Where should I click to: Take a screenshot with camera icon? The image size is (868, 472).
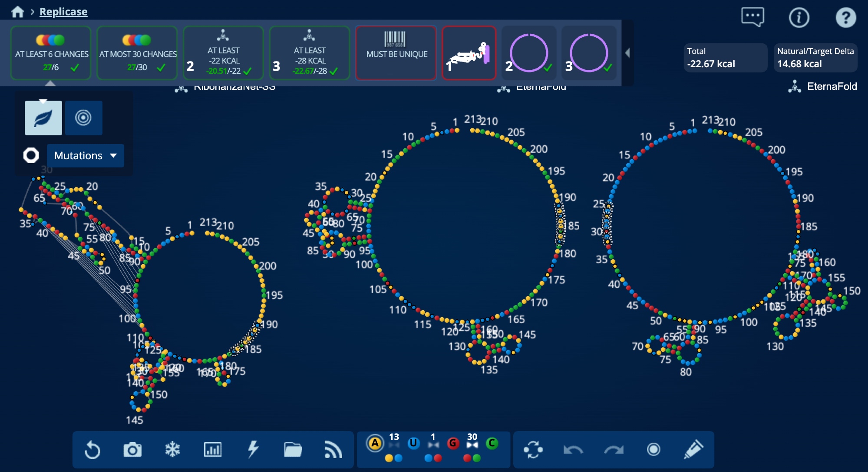pos(132,449)
